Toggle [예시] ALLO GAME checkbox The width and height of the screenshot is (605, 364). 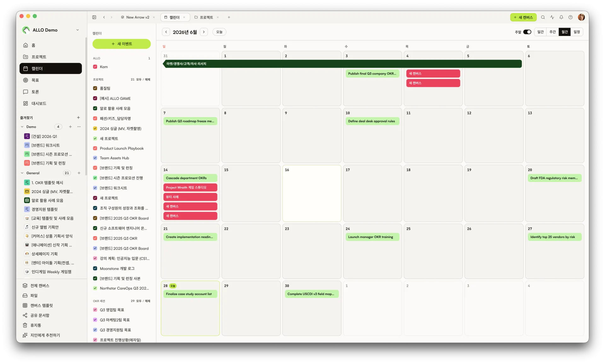coord(95,99)
